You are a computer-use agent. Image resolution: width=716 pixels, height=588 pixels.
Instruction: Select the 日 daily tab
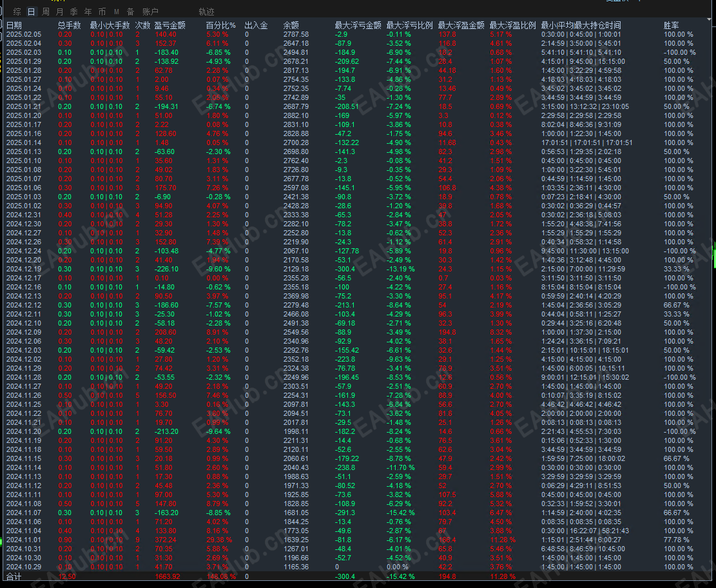(31, 12)
